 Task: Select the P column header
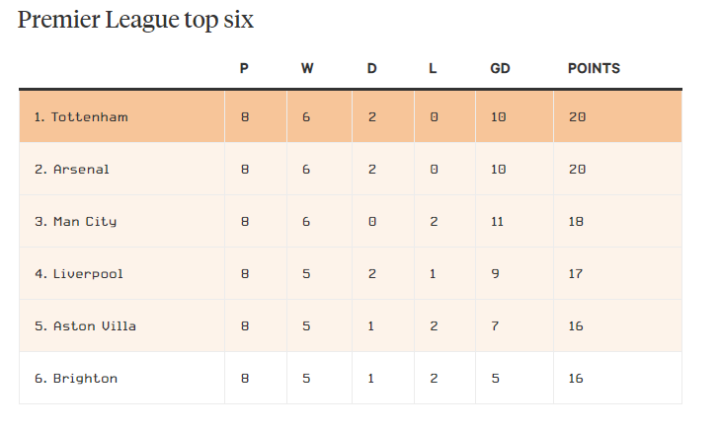click(244, 69)
